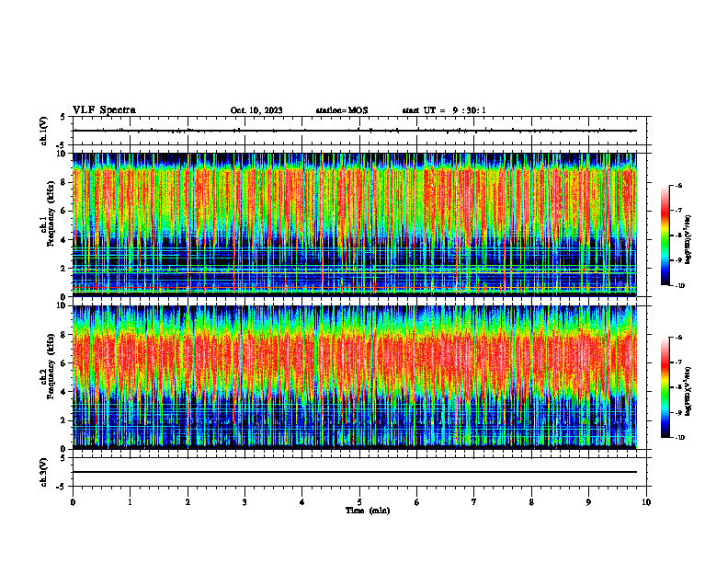Viewport: 728px width, 563px height.
Task: Click the "VLF Spectra" plot title
Action: pos(104,110)
